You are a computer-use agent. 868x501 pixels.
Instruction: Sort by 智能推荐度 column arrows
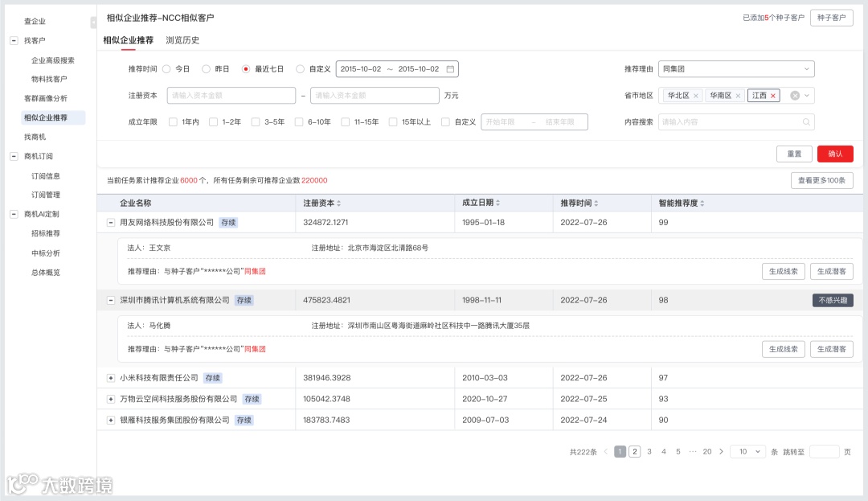tap(702, 203)
